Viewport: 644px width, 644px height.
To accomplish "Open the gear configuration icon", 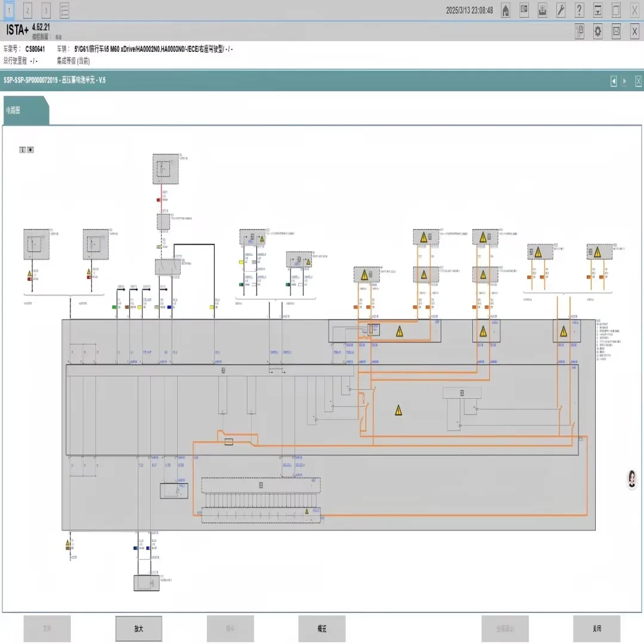I will [597, 32].
